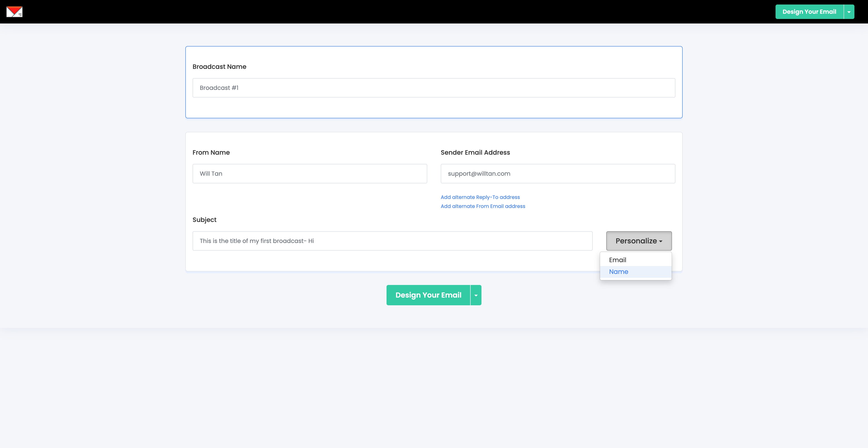Image resolution: width=868 pixels, height=448 pixels.
Task: Click the top-right Design Your Email button
Action: [x=809, y=12]
